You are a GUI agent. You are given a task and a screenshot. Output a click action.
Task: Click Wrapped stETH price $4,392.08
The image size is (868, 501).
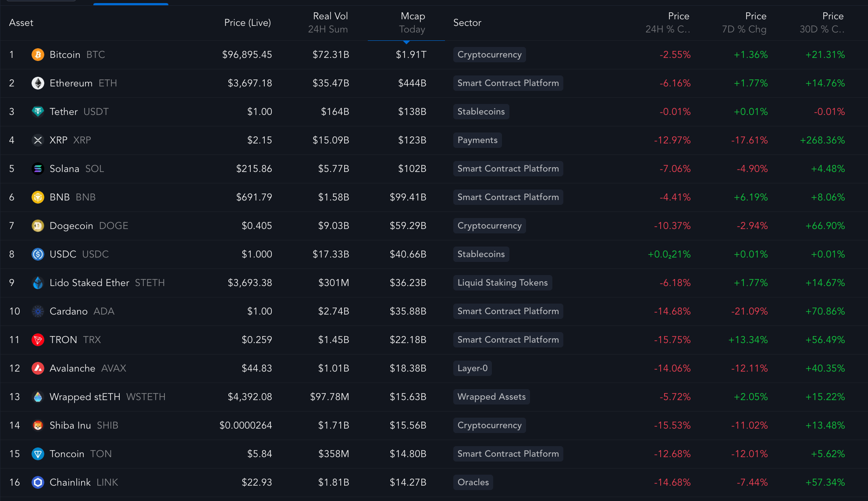(250, 397)
